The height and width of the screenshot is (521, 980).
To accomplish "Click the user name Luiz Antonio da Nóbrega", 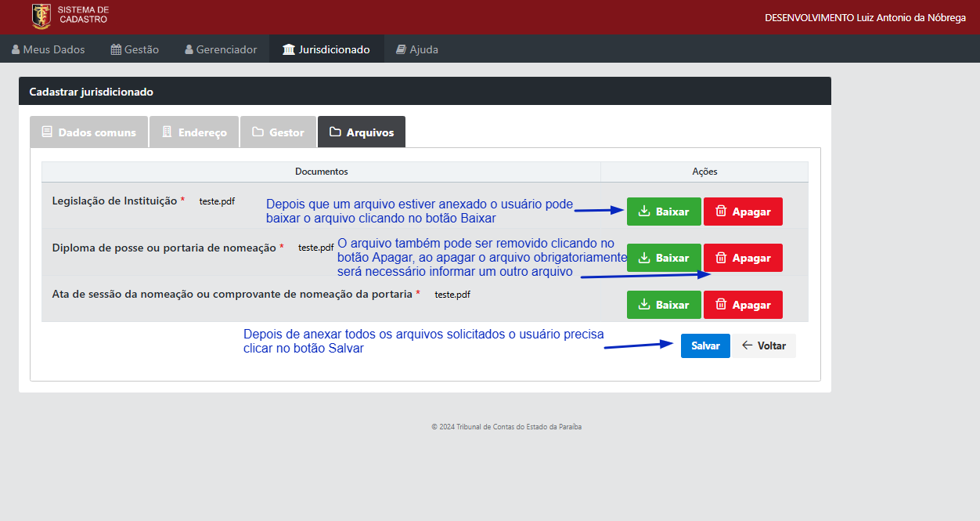I will (911, 17).
